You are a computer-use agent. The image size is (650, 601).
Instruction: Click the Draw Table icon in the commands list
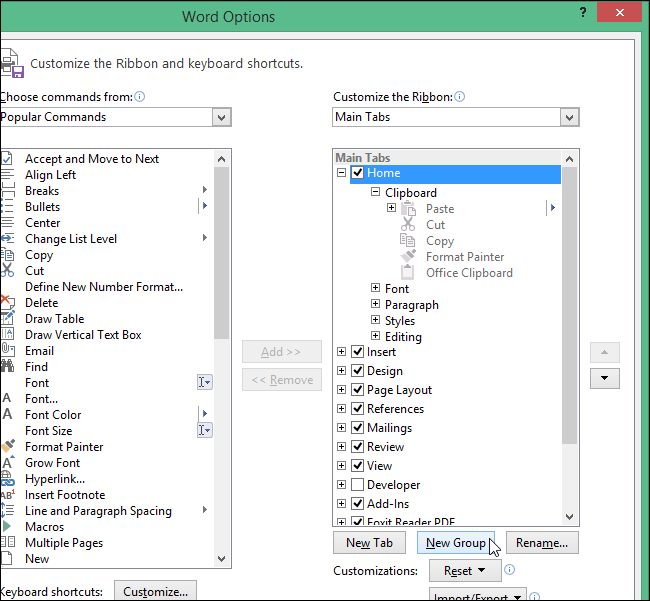coord(7,318)
